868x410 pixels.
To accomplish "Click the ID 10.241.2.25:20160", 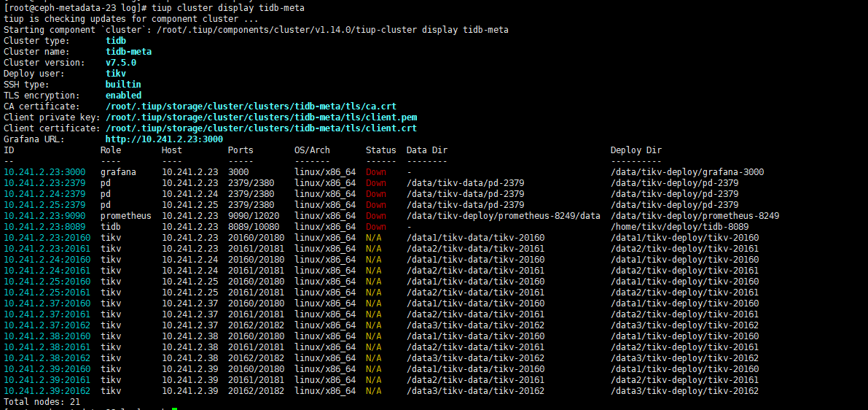I will click(x=47, y=282).
